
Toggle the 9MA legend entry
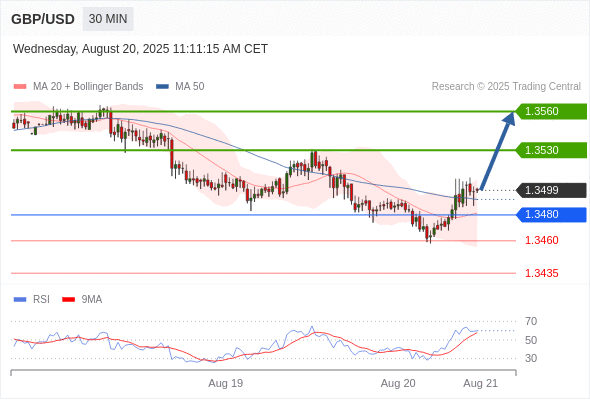[x=82, y=300]
